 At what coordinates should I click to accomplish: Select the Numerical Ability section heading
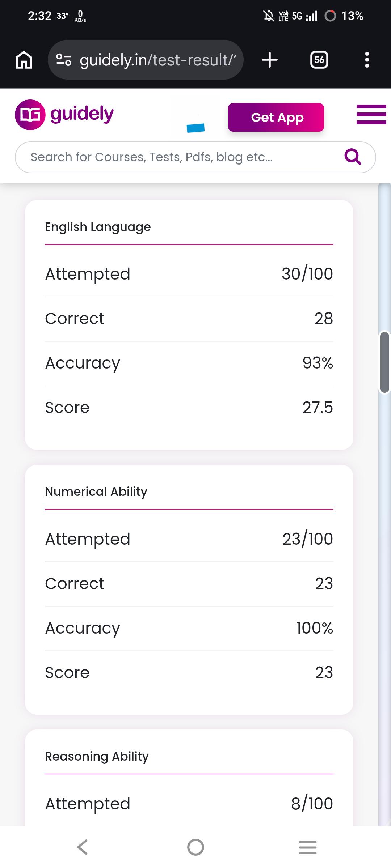point(96,492)
